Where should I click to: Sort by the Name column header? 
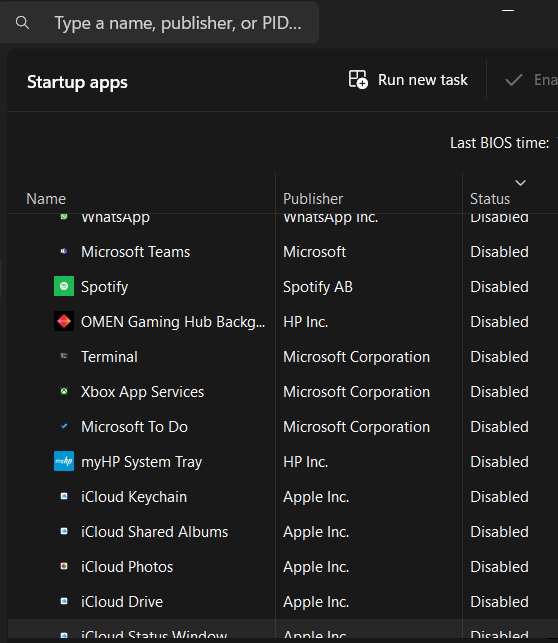(46, 199)
